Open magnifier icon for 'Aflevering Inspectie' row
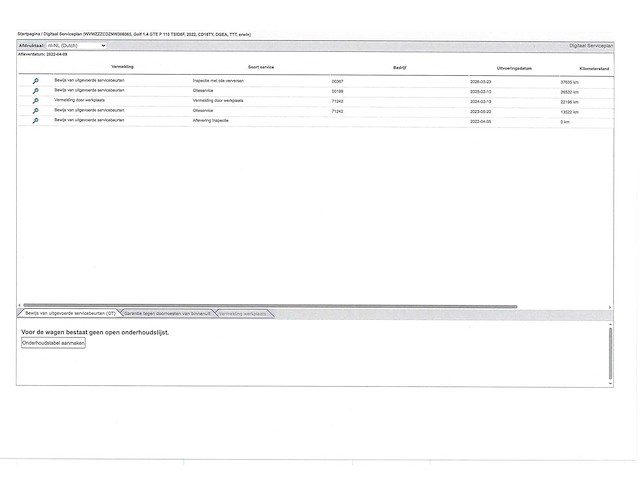This screenshot has height=480, width=640. click(x=36, y=121)
